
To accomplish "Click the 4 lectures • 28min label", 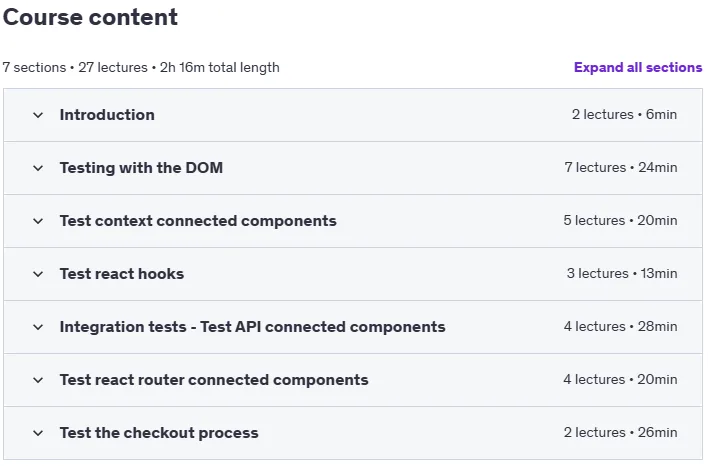I will coord(620,326).
